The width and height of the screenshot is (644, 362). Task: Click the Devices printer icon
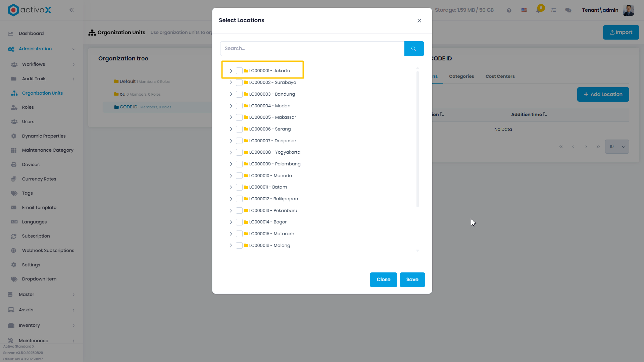tap(14, 165)
